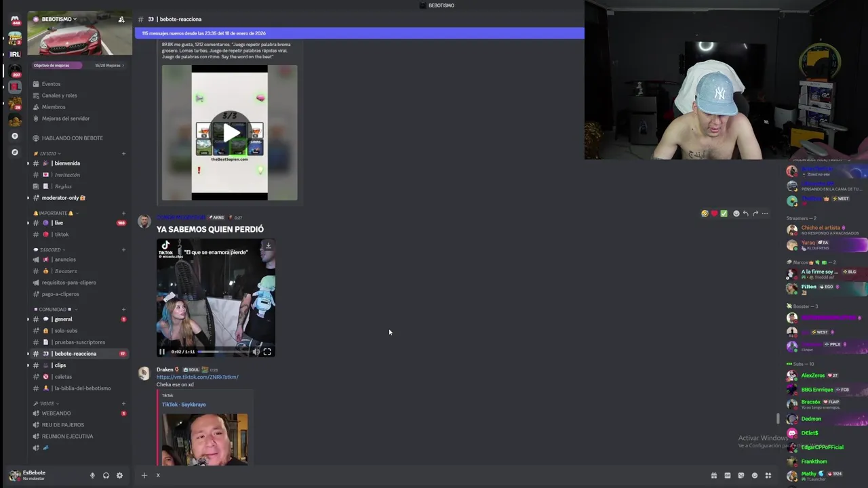Image resolution: width=868 pixels, height=488 pixels.
Task: Click invite people icon on server banner
Action: pyautogui.click(x=121, y=20)
